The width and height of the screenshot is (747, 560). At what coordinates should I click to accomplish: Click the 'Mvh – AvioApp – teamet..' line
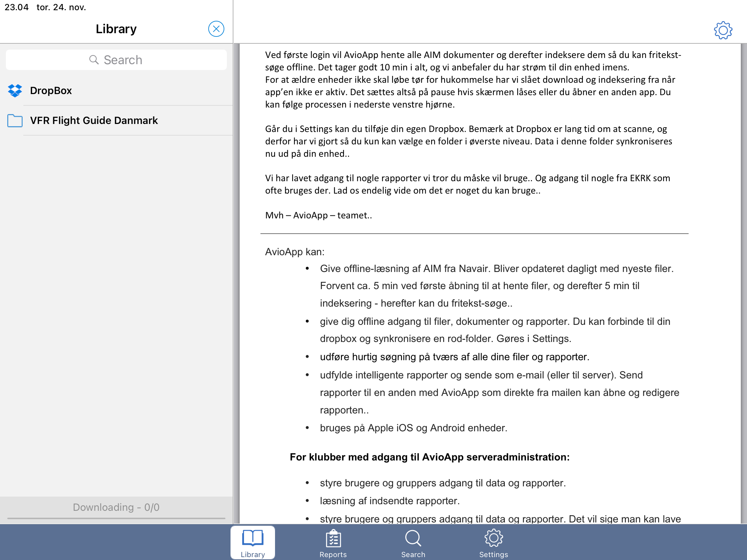318,215
